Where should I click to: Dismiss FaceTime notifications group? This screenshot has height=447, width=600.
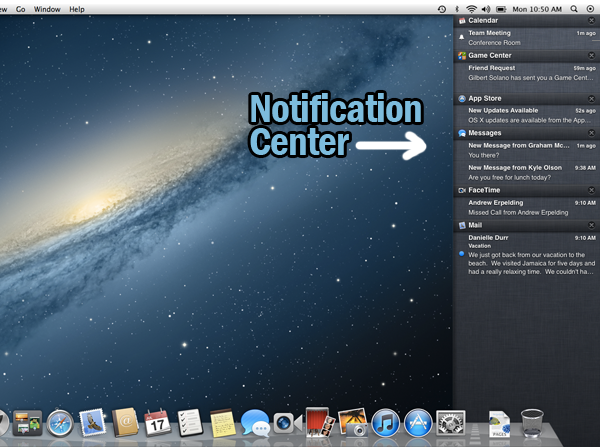pos(591,190)
